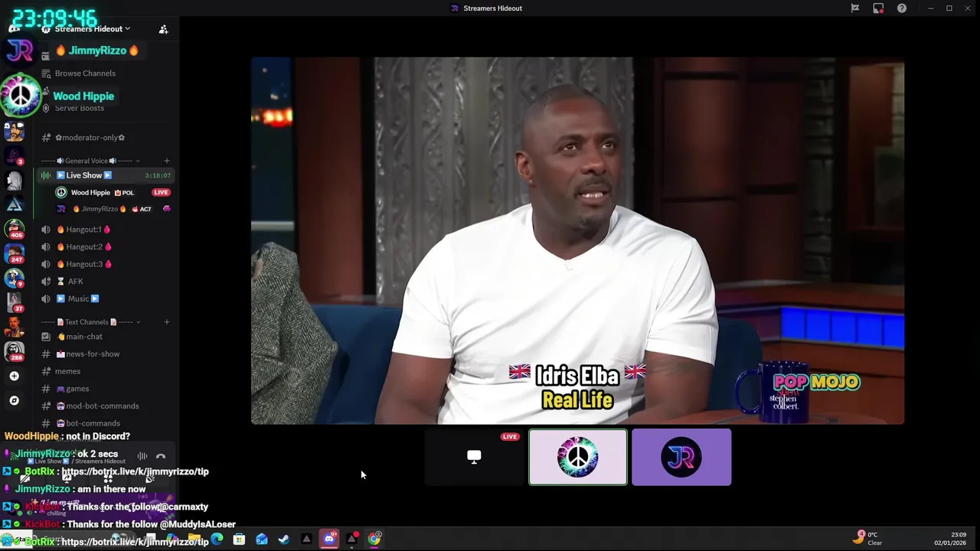Open Google Chrome from the taskbar
980x551 pixels.
374,539
